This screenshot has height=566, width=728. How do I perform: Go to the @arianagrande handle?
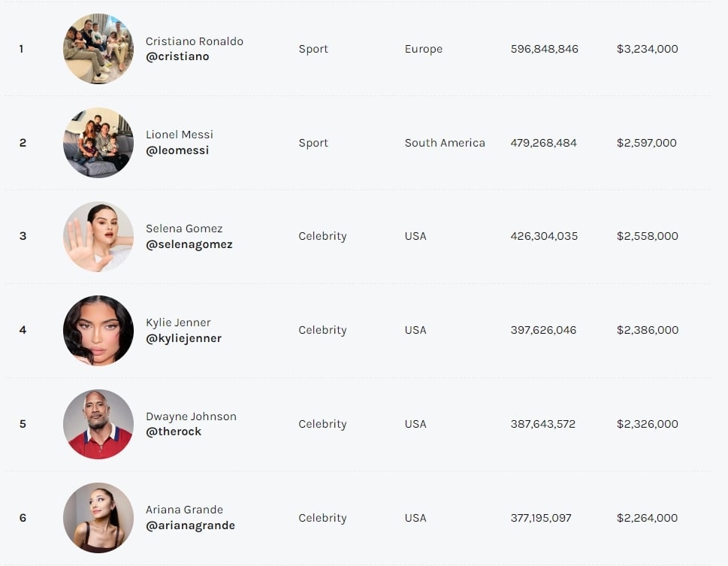[190, 525]
